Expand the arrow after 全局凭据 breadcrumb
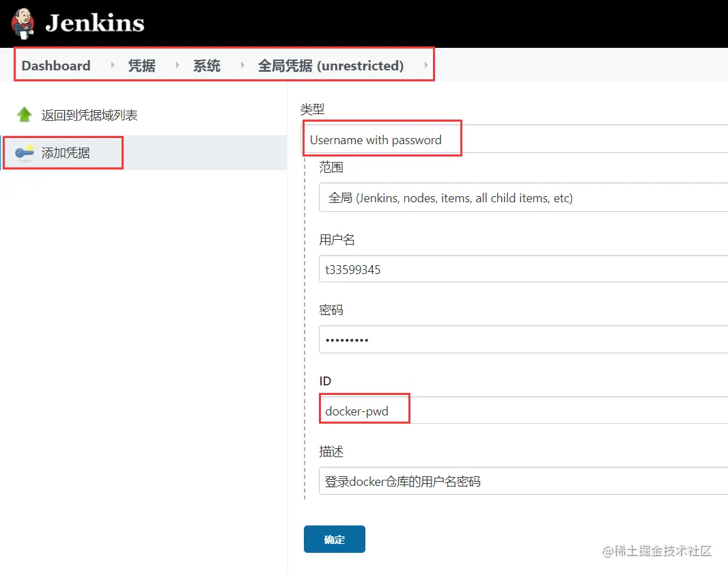728x574 pixels. (x=425, y=66)
